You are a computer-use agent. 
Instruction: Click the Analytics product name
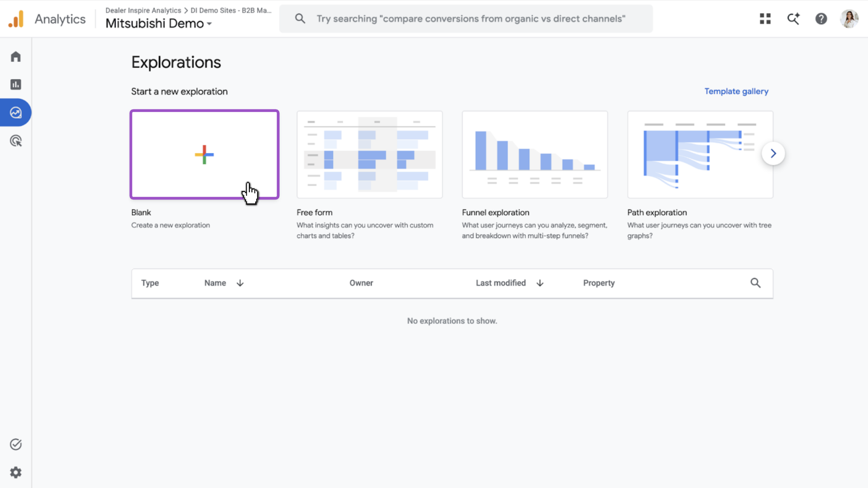[x=60, y=19]
